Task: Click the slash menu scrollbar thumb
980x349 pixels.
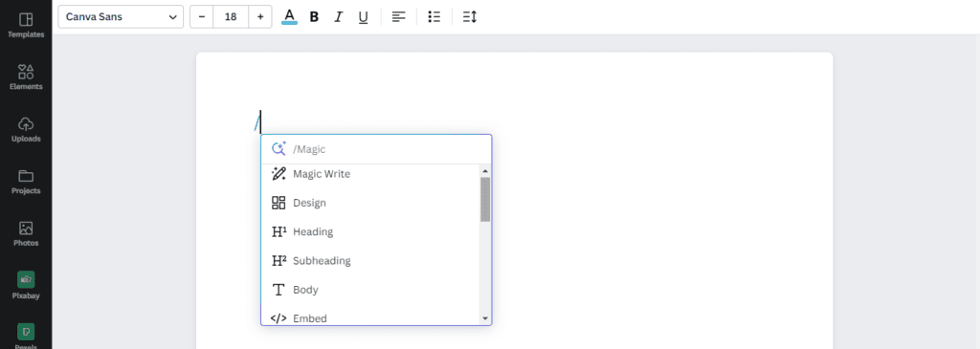Action: coord(485,199)
